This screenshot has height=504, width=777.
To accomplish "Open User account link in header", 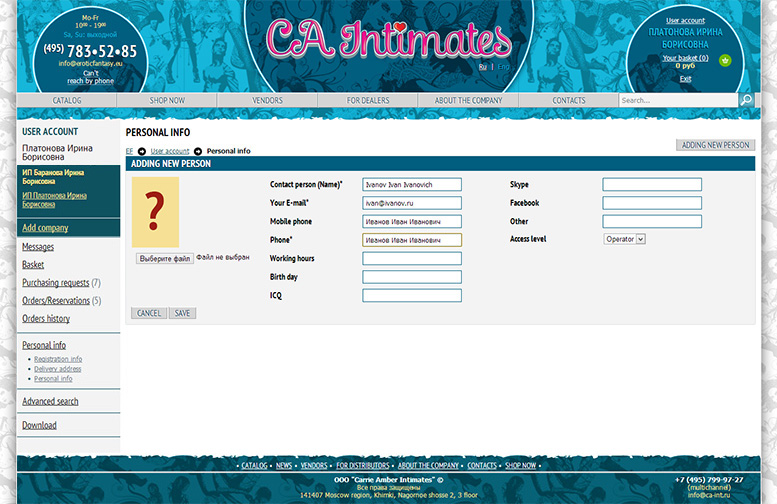I will [x=685, y=20].
